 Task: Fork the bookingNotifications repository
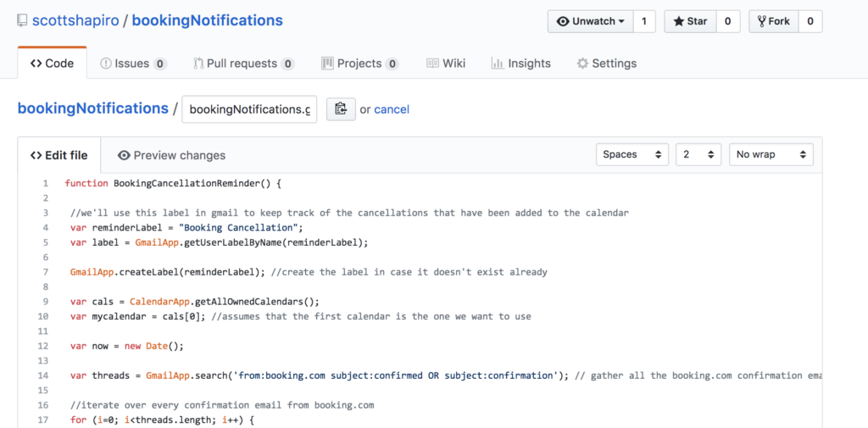[773, 21]
